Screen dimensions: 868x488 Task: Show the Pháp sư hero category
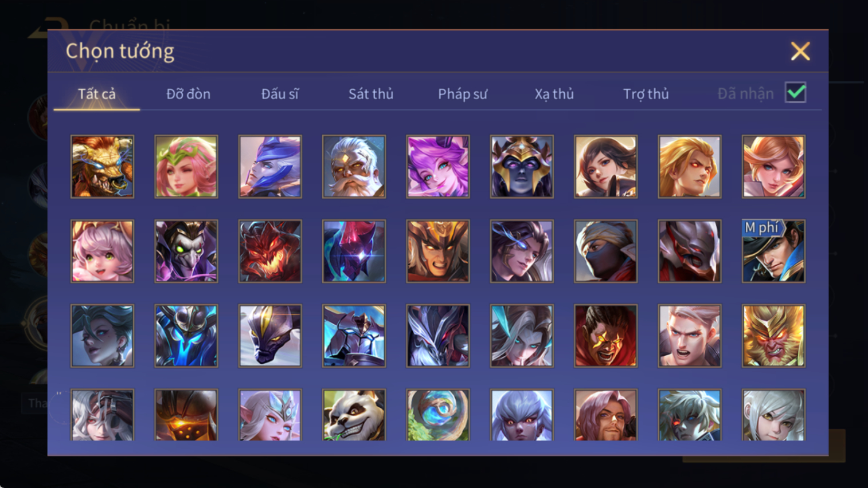(463, 94)
